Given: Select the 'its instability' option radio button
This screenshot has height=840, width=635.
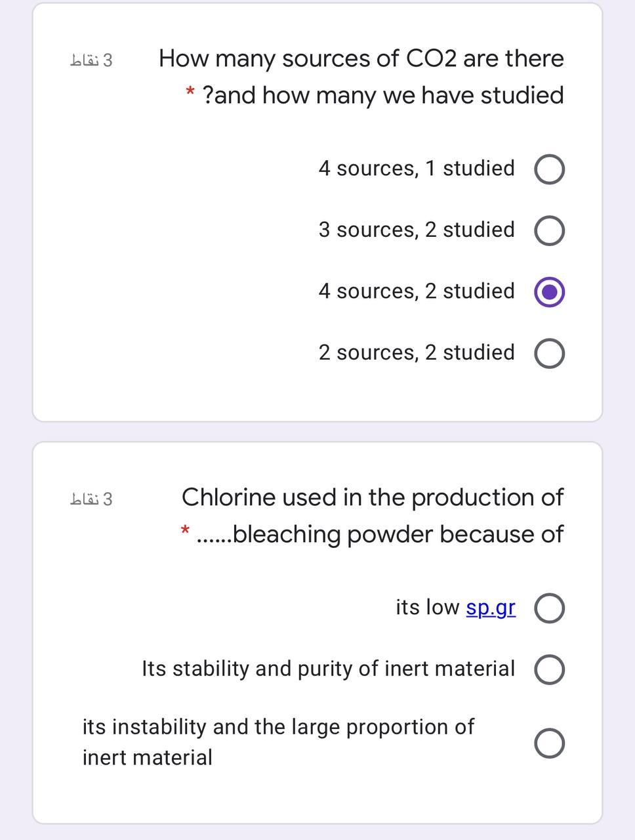Looking at the screenshot, I should click(x=550, y=743).
